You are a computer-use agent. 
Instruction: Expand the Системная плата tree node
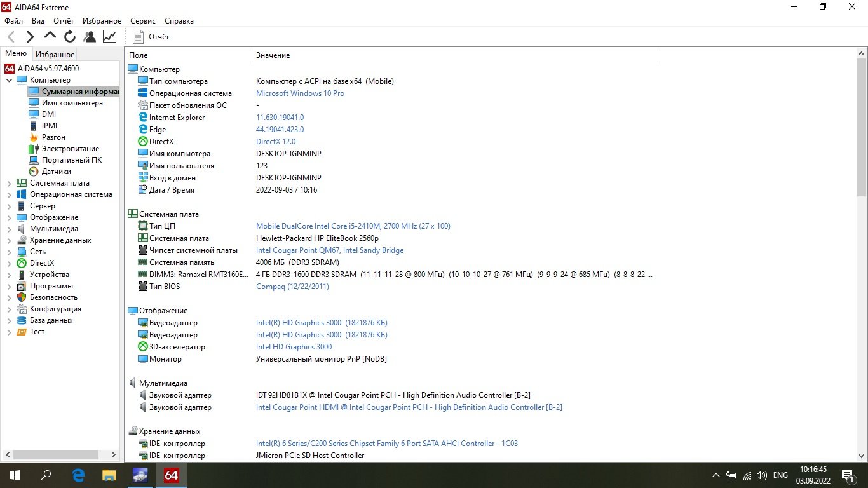click(x=9, y=183)
